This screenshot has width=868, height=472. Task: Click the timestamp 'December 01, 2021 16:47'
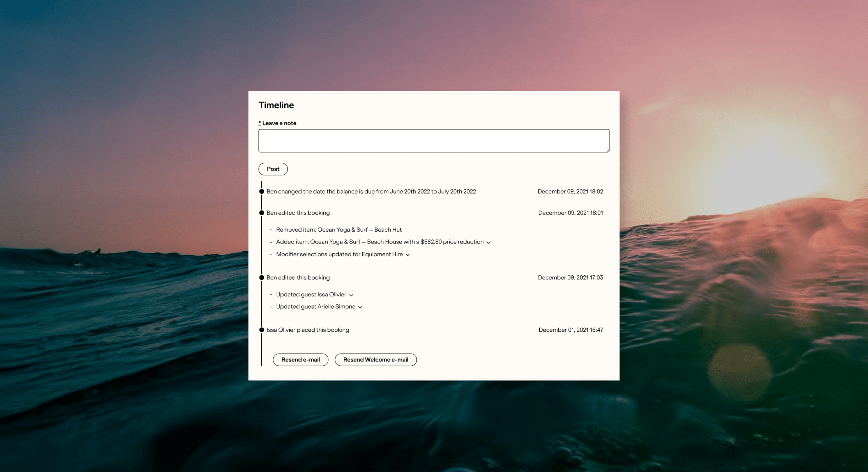571,330
